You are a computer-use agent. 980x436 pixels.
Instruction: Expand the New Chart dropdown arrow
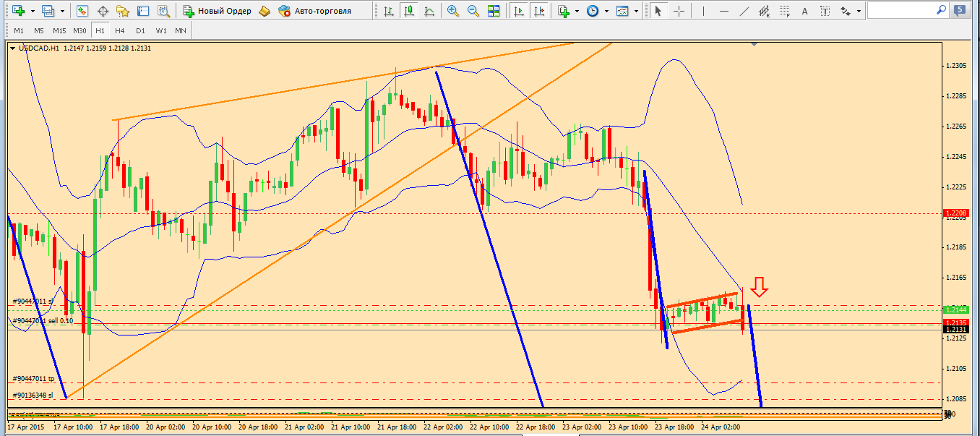click(32, 12)
